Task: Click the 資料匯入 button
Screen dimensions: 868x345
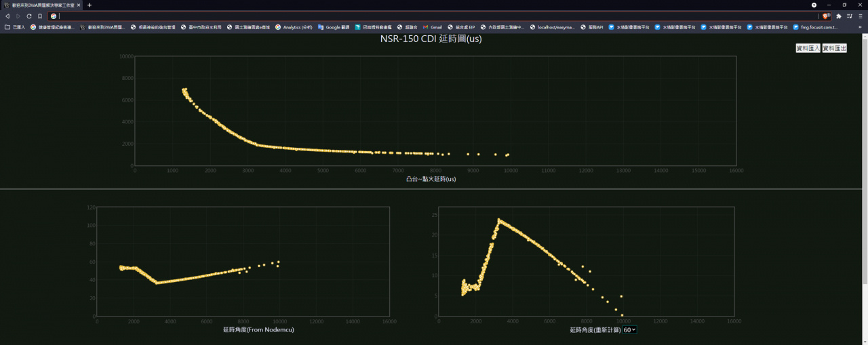Action: (808, 48)
